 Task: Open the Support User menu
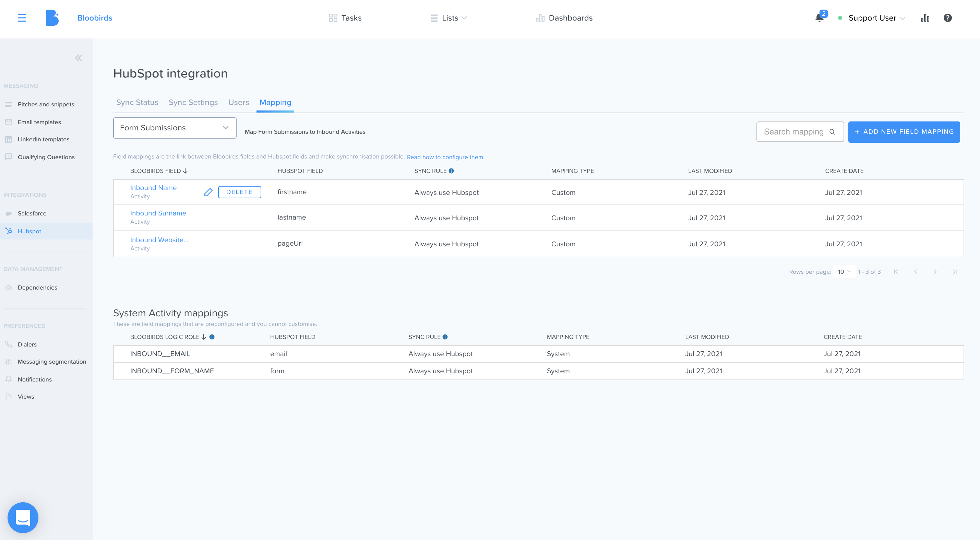pyautogui.click(x=876, y=18)
